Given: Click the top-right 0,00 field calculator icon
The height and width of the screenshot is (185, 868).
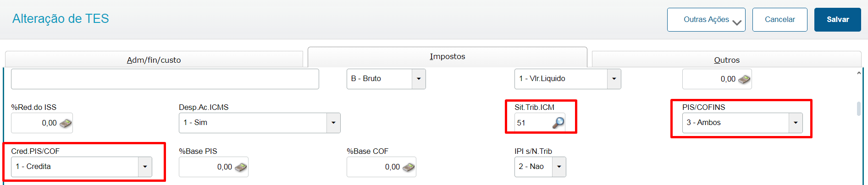Looking at the screenshot, I should pos(744,79).
